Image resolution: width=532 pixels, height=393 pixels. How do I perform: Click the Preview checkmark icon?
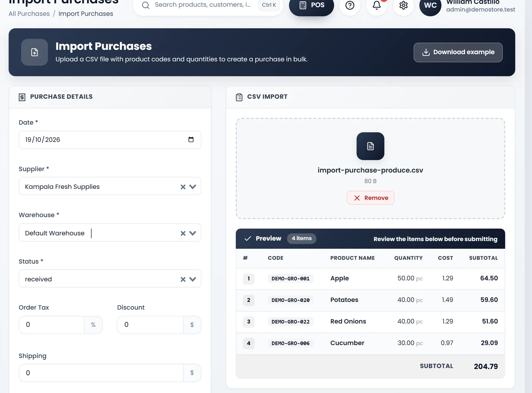248,239
